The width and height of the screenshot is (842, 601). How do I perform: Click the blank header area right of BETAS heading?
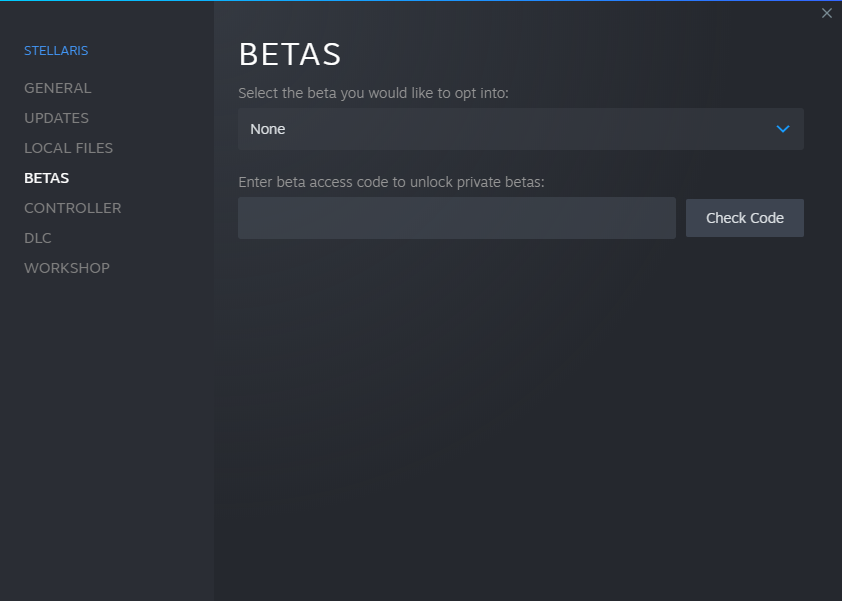pyautogui.click(x=580, y=54)
